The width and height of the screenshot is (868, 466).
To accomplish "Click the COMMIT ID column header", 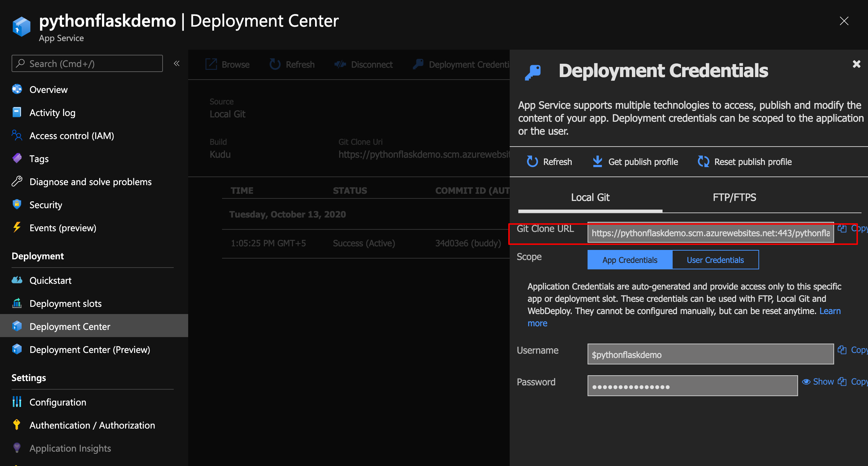I will pyautogui.click(x=472, y=191).
